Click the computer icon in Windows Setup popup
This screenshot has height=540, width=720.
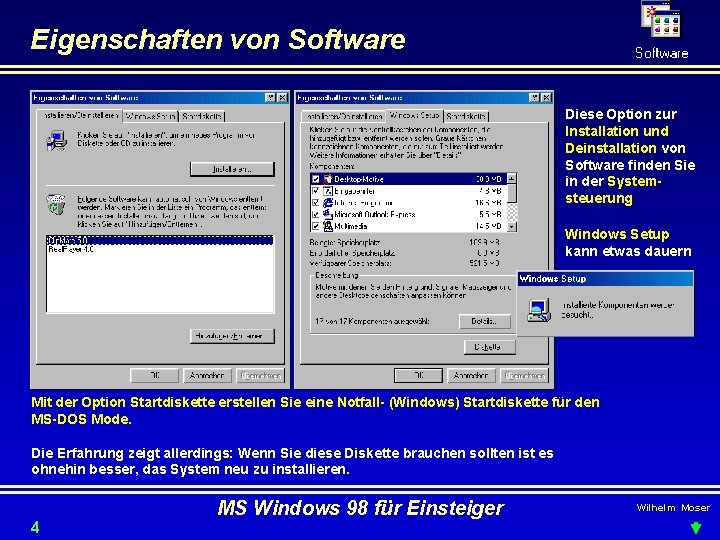(x=539, y=310)
